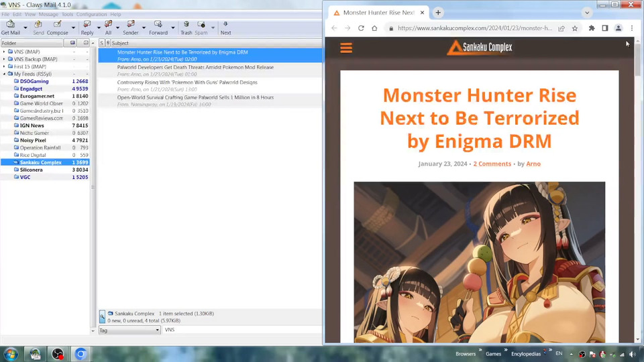Click the attachment column header
Image resolution: width=644 pixels, height=362 pixels.
coord(107,43)
